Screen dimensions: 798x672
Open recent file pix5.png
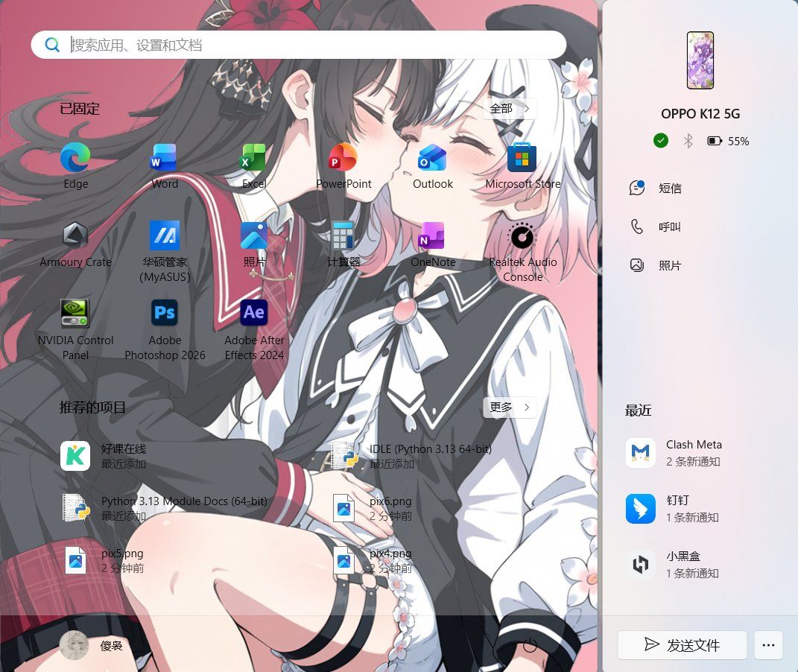click(x=104, y=560)
